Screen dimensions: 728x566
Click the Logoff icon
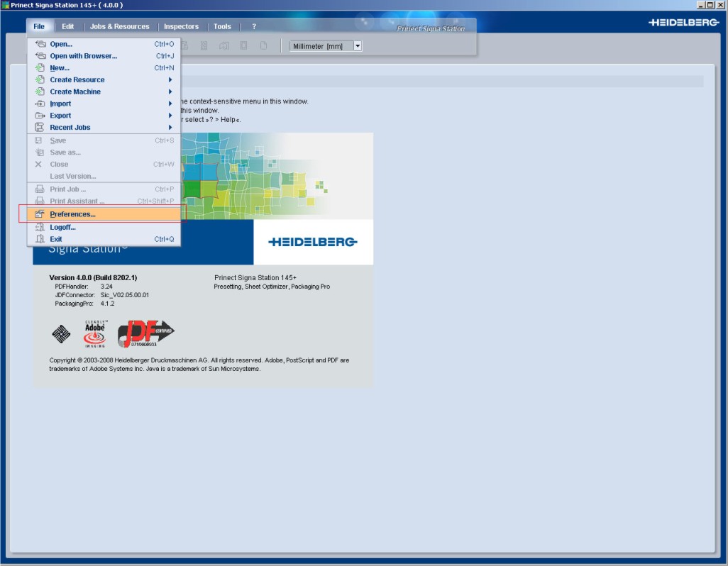click(40, 228)
